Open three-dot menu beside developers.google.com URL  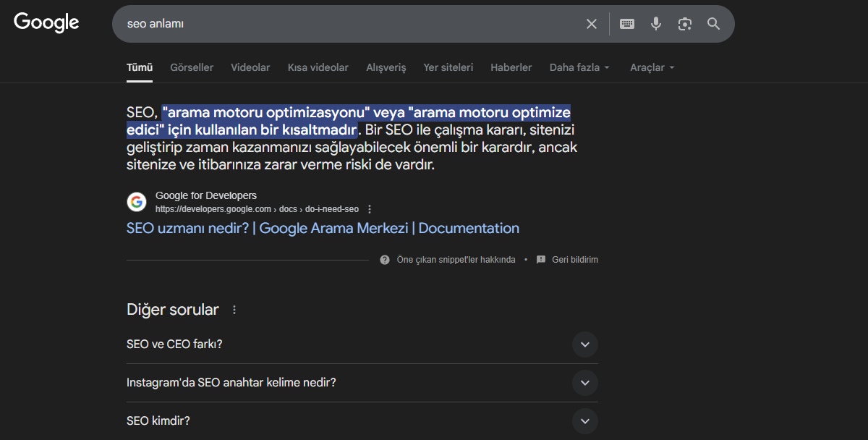point(370,209)
